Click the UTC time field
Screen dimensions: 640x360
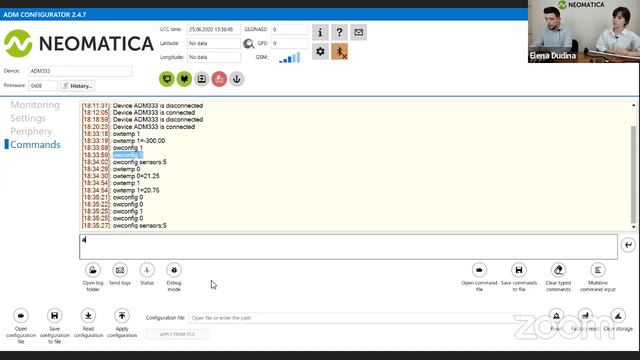point(213,29)
